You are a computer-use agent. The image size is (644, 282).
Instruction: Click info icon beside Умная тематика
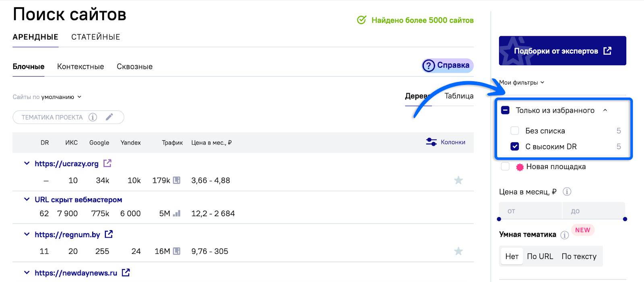pyautogui.click(x=564, y=235)
